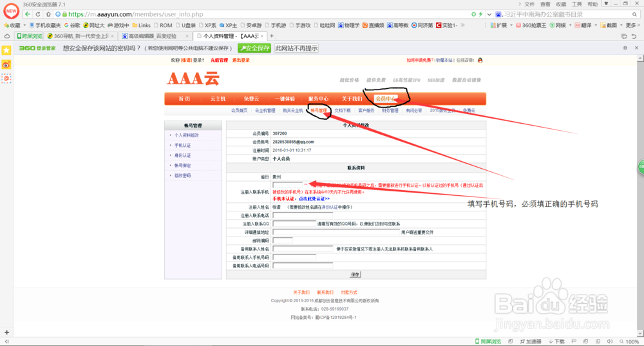Switch to 高级编辑器_百度经验 tab

point(155,36)
